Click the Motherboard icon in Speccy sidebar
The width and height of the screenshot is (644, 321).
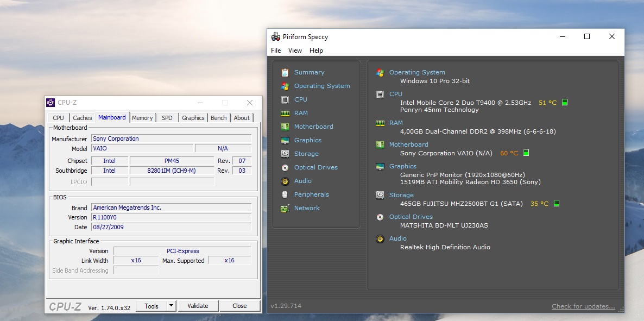click(x=285, y=127)
